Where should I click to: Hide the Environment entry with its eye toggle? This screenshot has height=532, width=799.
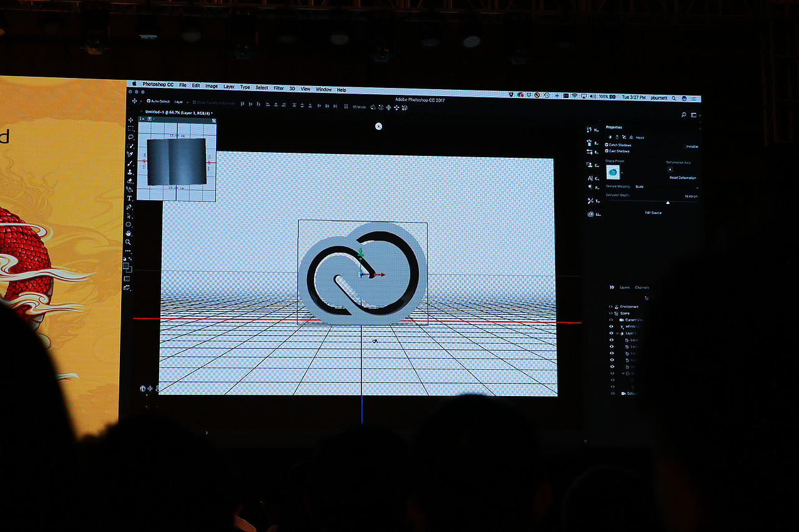[x=610, y=307]
